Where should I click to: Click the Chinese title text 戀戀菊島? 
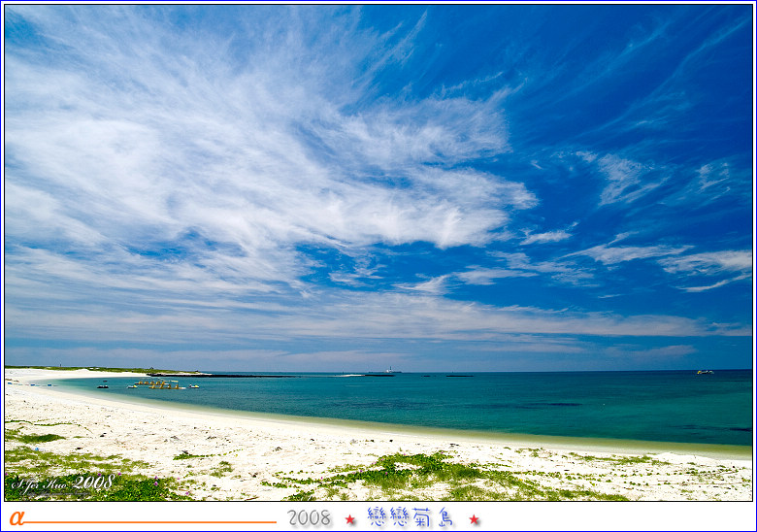pos(411,517)
